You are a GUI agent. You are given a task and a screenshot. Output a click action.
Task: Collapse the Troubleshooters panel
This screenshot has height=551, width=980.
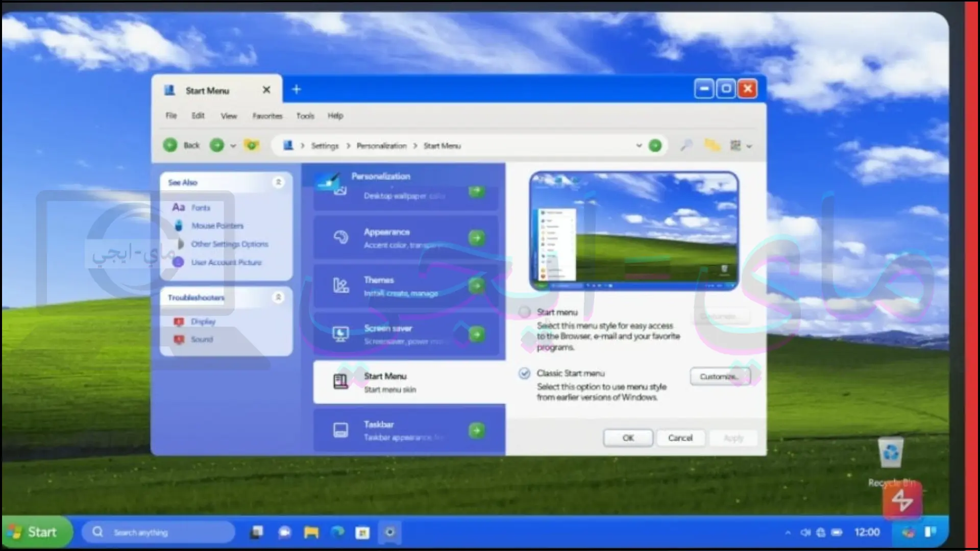coord(279,297)
